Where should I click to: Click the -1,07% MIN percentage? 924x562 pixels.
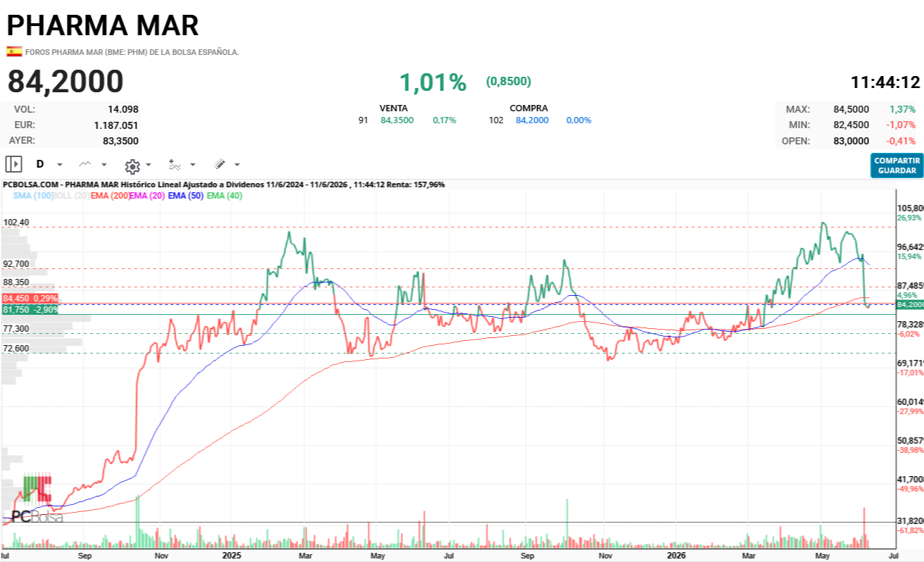901,125
